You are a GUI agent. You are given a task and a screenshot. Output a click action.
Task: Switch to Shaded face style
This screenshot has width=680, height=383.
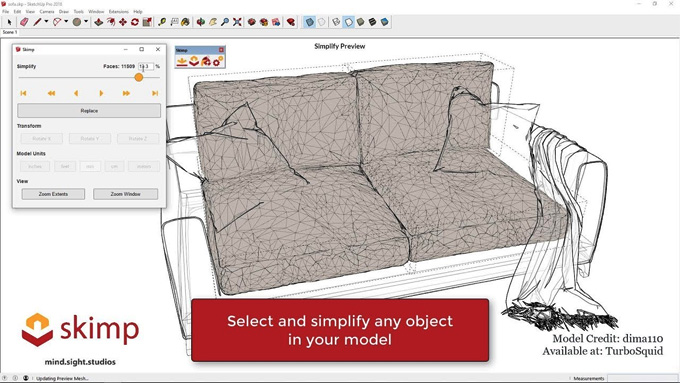point(360,22)
